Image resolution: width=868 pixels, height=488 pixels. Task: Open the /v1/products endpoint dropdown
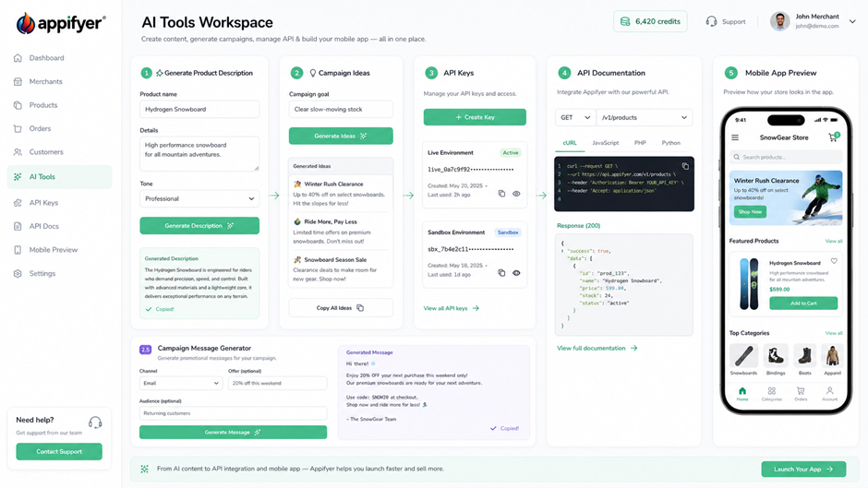[645, 117]
